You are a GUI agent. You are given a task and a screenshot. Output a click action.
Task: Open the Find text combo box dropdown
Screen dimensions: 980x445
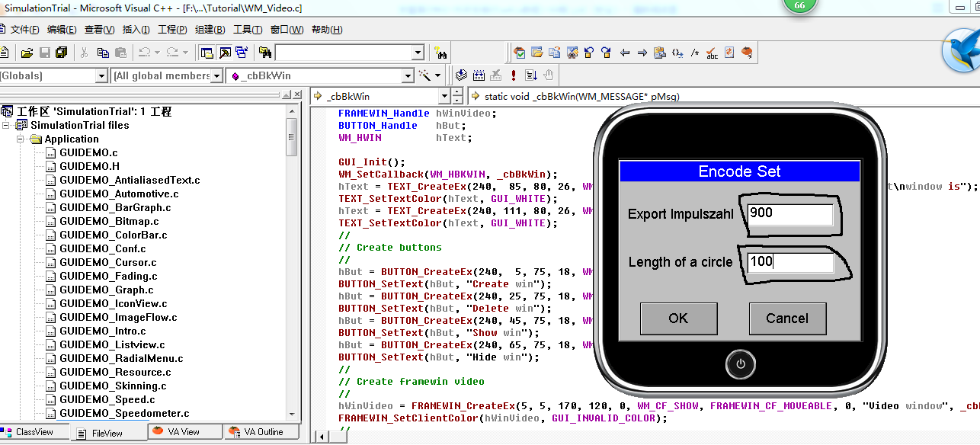tap(418, 53)
